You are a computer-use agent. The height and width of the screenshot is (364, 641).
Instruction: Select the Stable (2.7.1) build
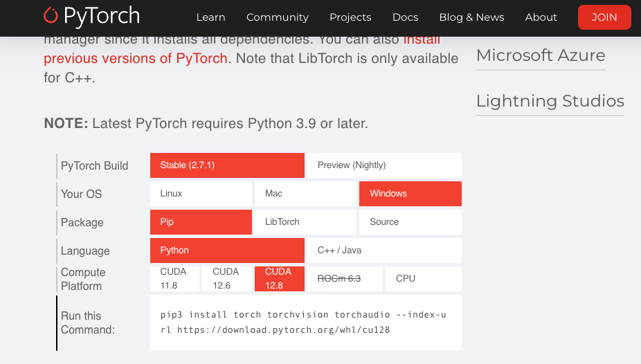click(227, 165)
